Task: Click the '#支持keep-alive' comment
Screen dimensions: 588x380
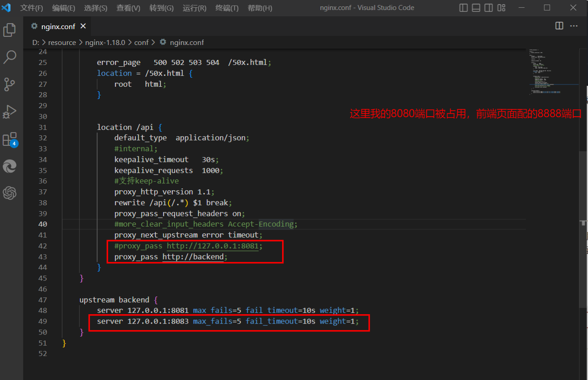Action: (146, 181)
